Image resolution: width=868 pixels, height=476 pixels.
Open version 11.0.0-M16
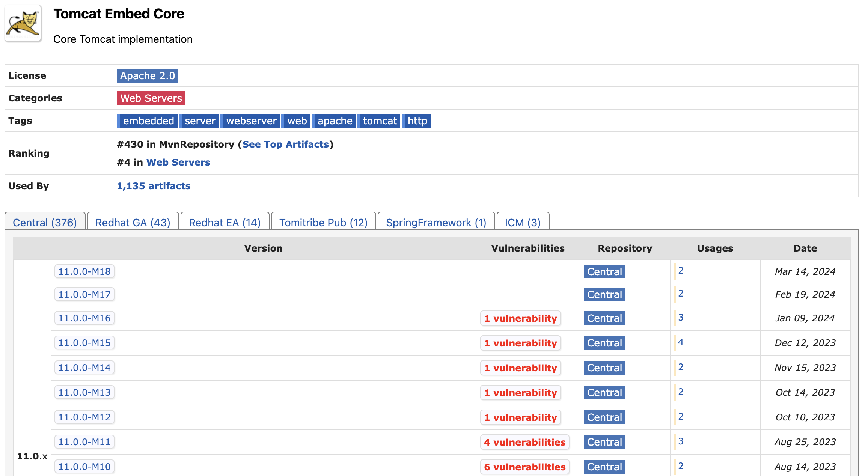pyautogui.click(x=84, y=318)
